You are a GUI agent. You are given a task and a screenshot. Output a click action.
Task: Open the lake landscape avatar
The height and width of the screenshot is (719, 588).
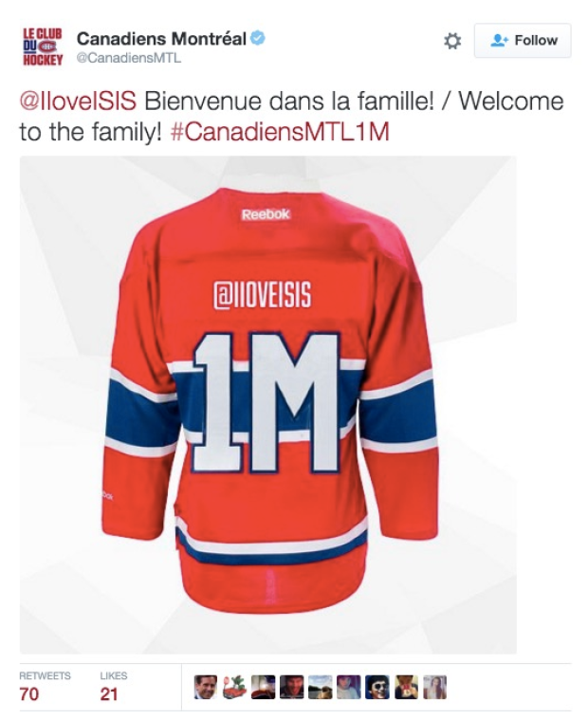321,687
